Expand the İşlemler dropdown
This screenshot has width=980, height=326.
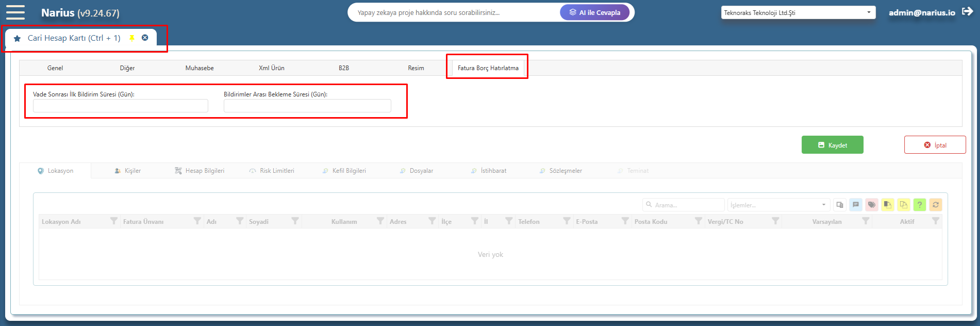778,205
